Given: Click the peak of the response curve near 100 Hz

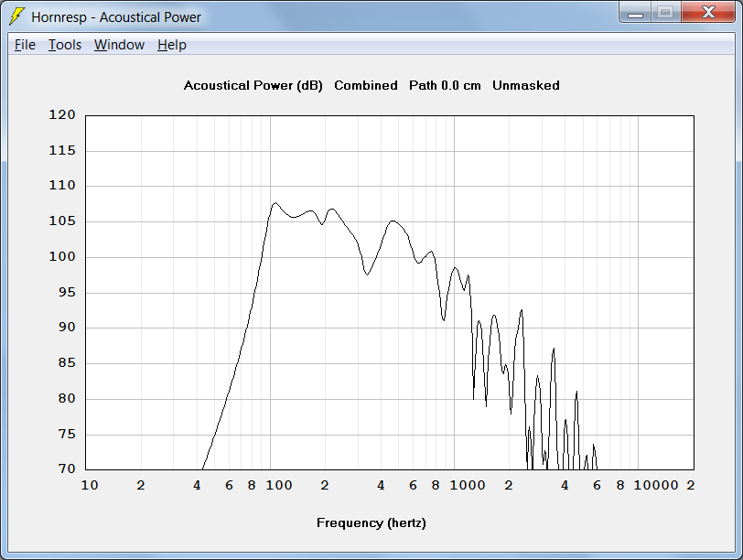Looking at the screenshot, I should 275,203.
